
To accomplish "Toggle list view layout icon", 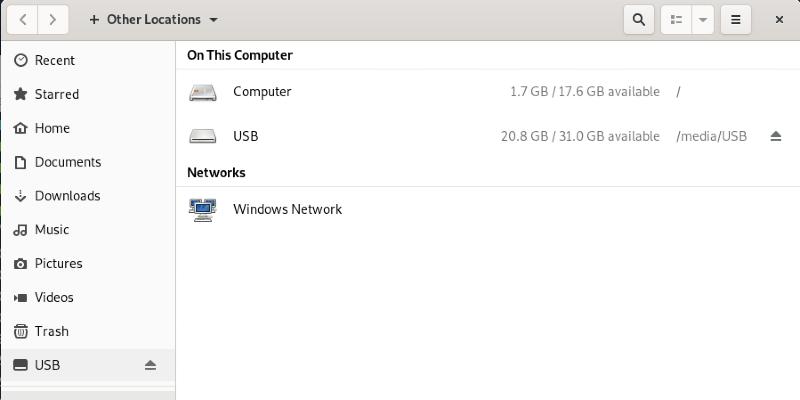I will 677,20.
